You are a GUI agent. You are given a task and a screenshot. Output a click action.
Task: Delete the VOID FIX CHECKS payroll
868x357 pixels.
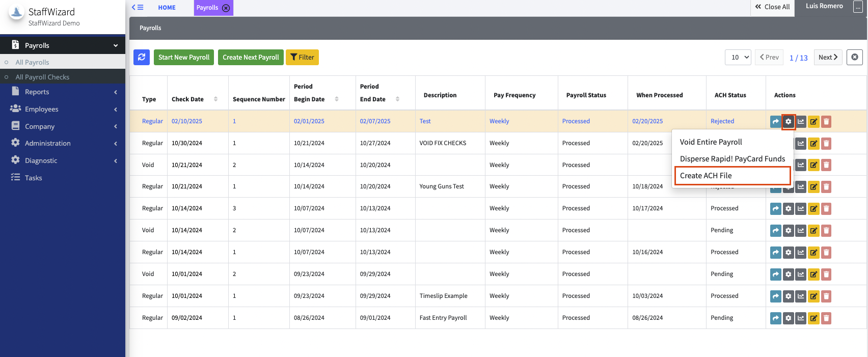[826, 143]
